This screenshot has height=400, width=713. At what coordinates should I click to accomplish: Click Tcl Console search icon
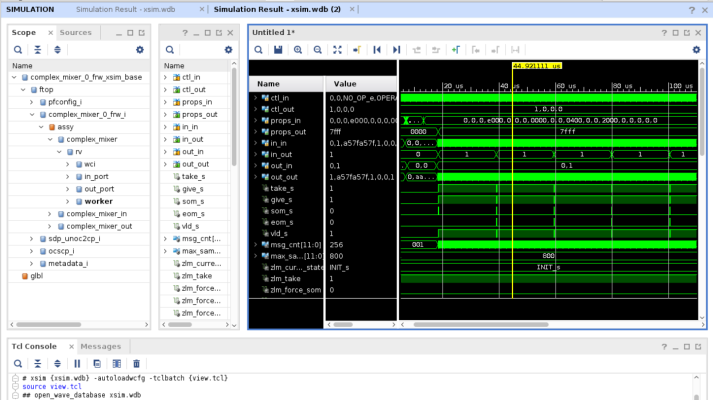coord(18,363)
